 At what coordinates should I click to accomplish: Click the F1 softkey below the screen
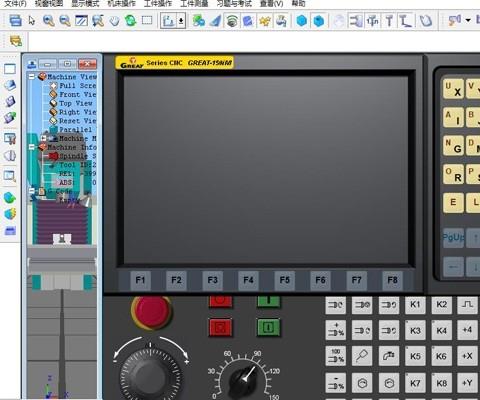140,280
